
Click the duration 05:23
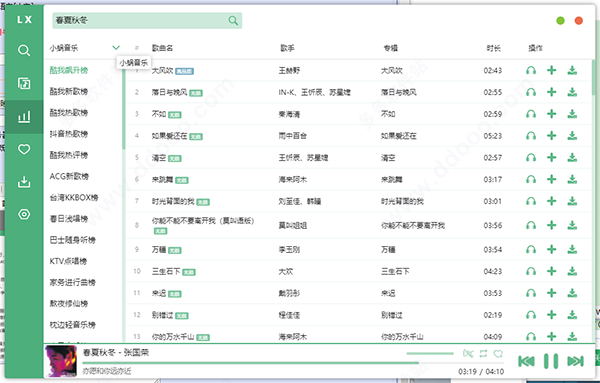(492, 136)
